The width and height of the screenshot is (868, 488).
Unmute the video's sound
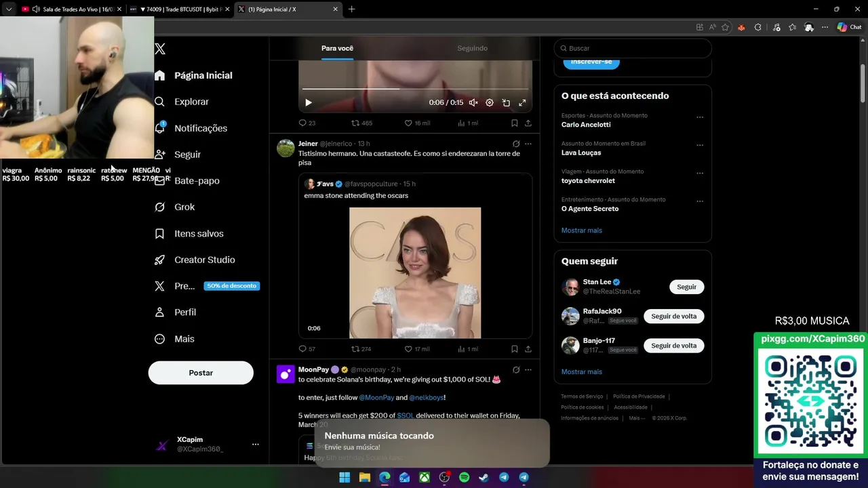[x=473, y=103]
